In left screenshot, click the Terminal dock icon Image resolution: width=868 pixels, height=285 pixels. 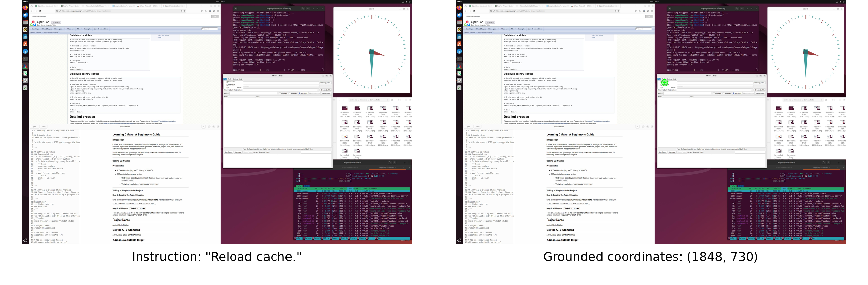(25, 59)
